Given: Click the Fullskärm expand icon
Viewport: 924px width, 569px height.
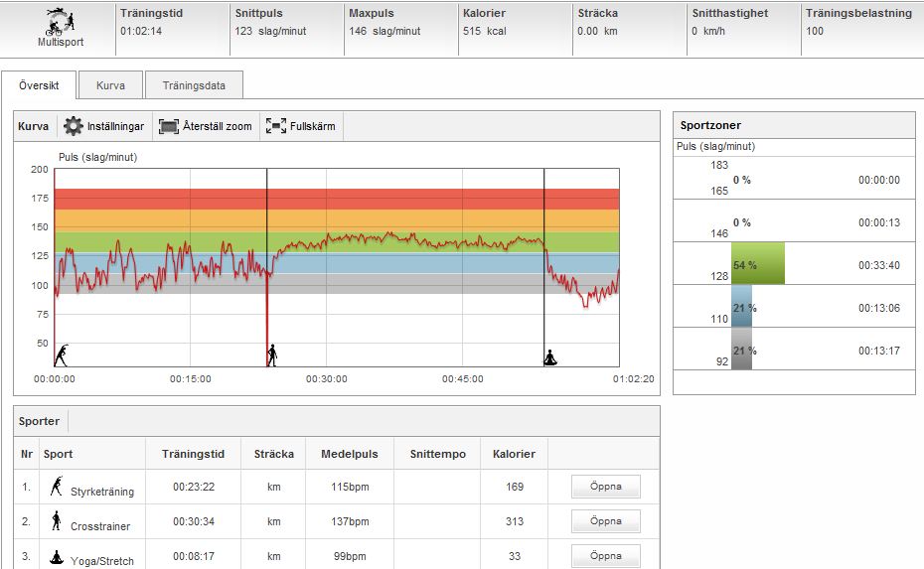Looking at the screenshot, I should tap(275, 127).
